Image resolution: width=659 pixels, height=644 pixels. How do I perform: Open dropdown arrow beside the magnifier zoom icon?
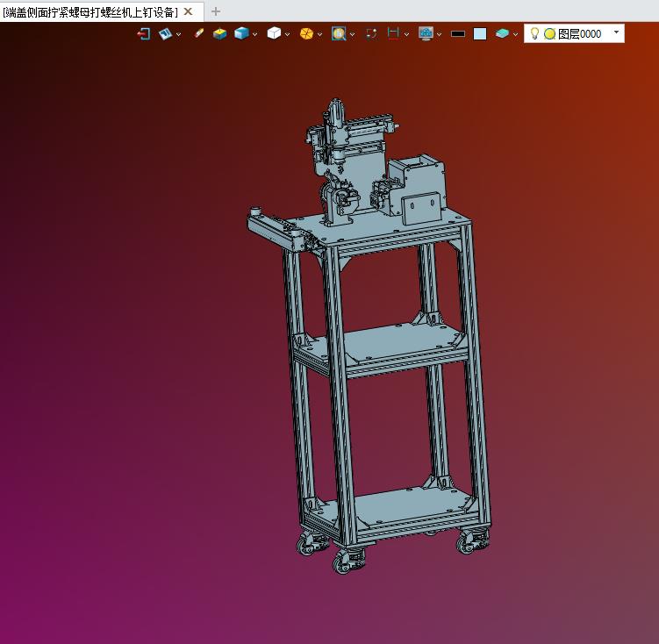pyautogui.click(x=352, y=34)
